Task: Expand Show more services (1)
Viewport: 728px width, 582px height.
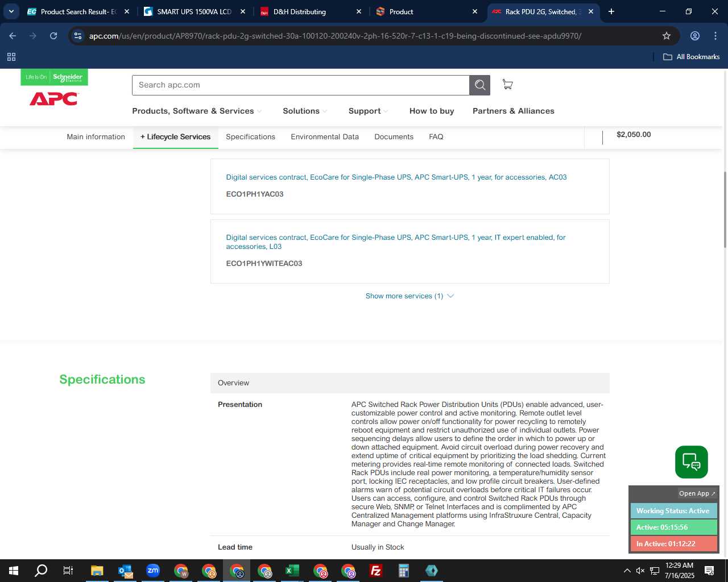Action: click(409, 296)
